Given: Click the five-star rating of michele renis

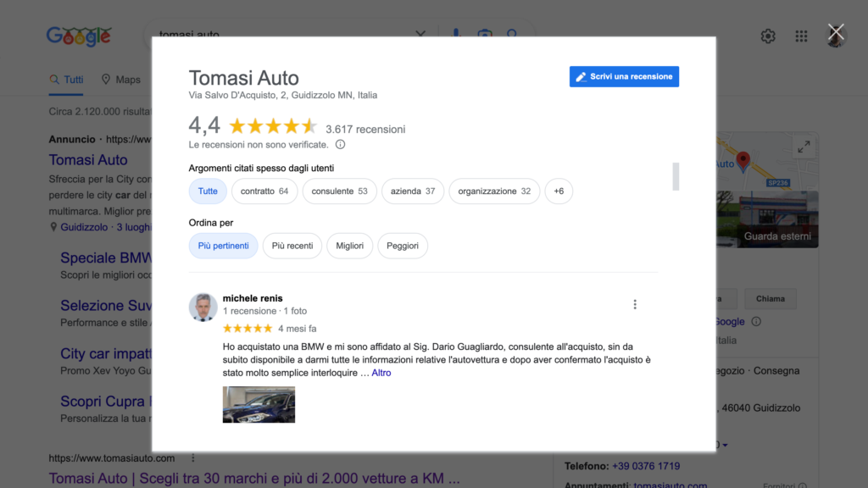Looking at the screenshot, I should 248,329.
